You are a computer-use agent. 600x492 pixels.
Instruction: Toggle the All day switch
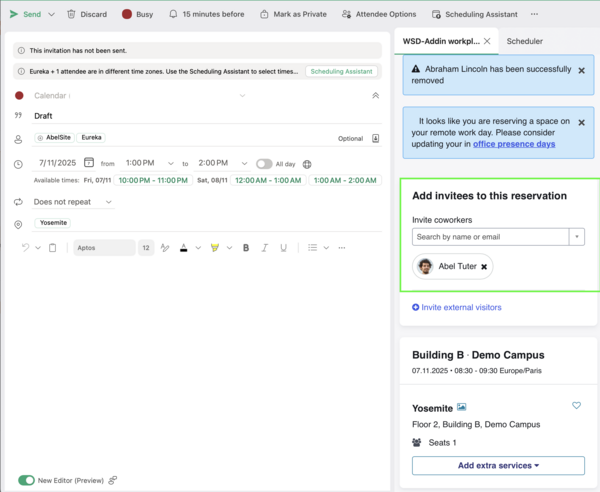click(x=264, y=164)
